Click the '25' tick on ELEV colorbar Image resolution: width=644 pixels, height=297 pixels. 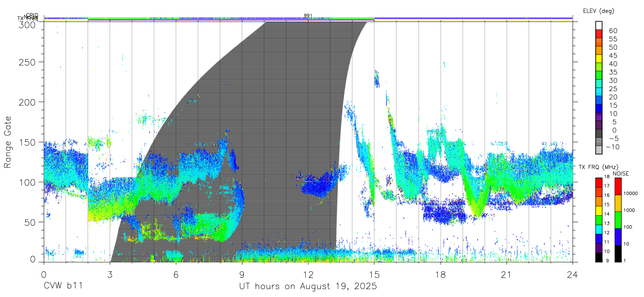click(613, 89)
